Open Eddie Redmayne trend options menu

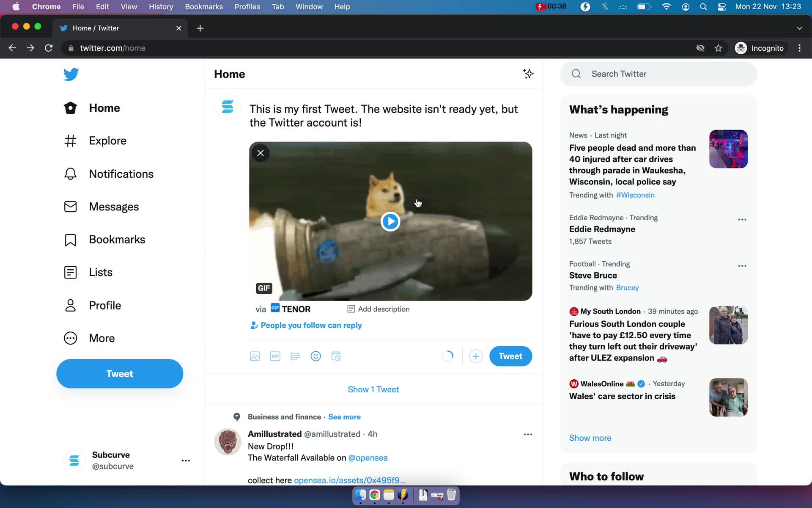[742, 219]
